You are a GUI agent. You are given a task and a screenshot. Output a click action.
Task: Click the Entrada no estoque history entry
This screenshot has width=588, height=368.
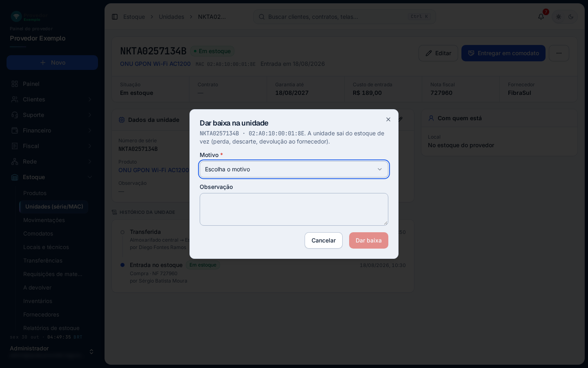(156, 265)
